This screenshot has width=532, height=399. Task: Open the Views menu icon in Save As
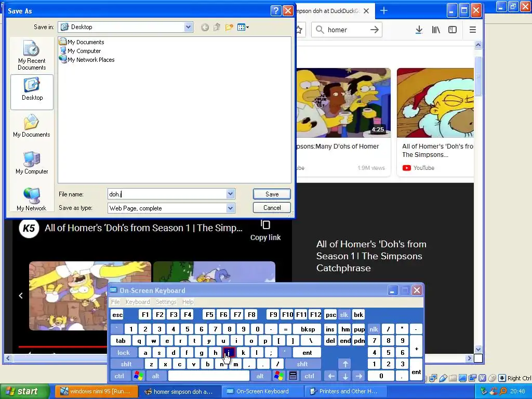(243, 27)
